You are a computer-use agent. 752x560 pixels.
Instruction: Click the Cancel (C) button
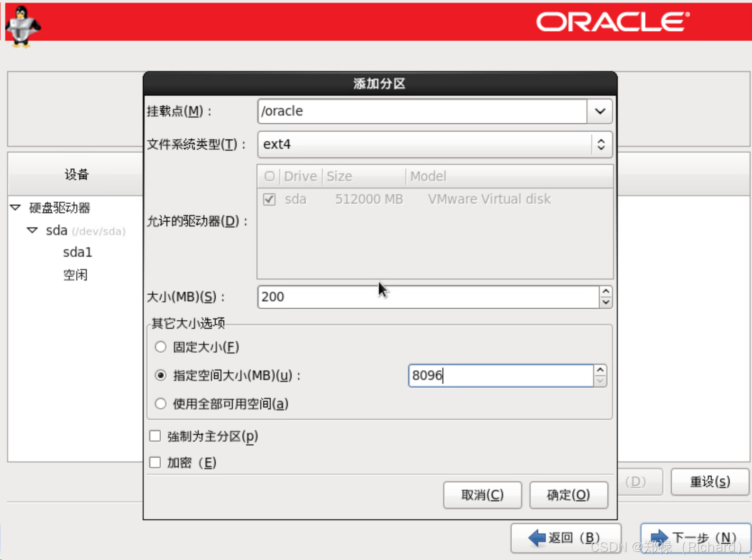(482, 495)
